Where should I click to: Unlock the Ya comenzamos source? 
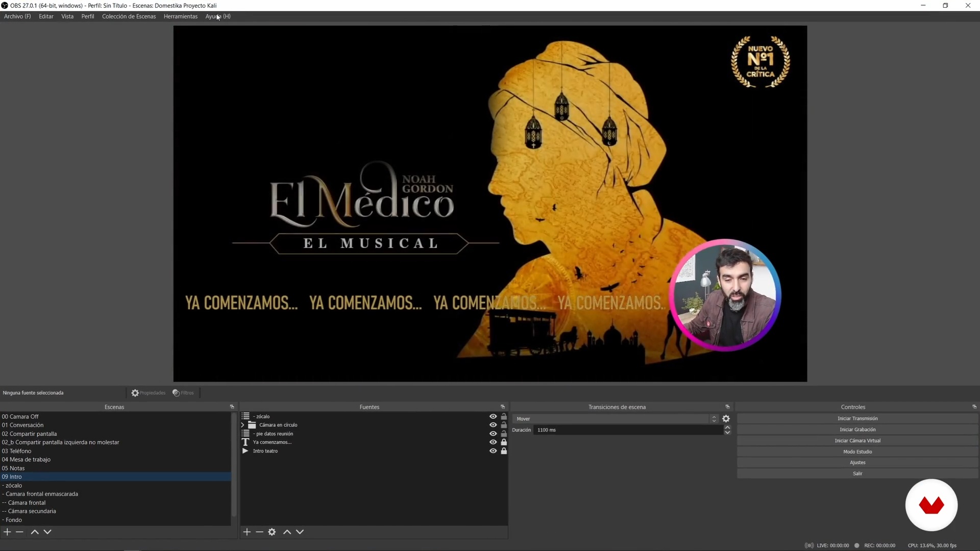504,442
